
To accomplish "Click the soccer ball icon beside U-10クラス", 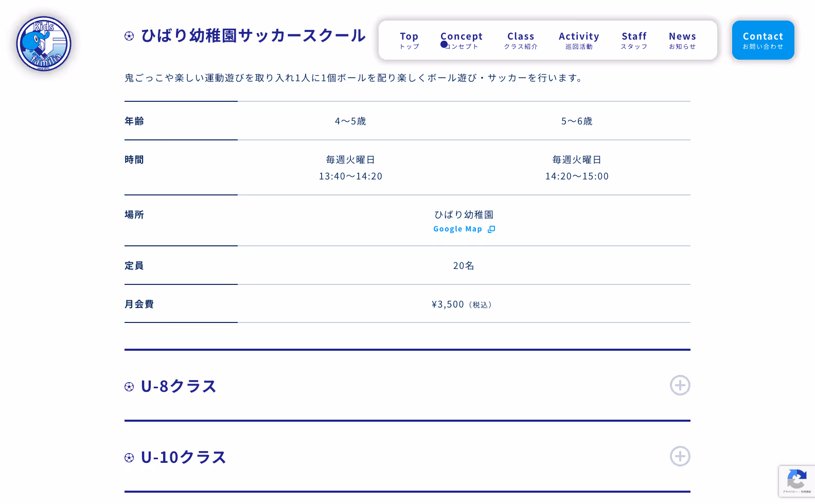I will [x=129, y=458].
